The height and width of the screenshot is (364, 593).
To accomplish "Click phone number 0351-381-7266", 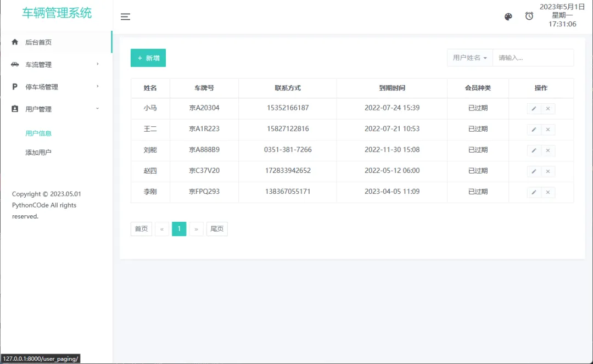I will [x=288, y=150].
